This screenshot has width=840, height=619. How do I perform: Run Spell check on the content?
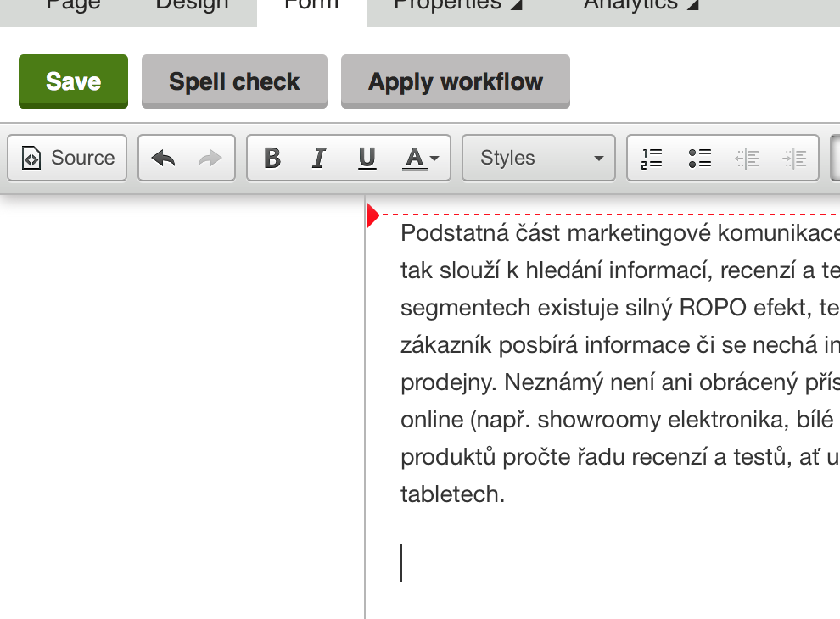point(234,81)
